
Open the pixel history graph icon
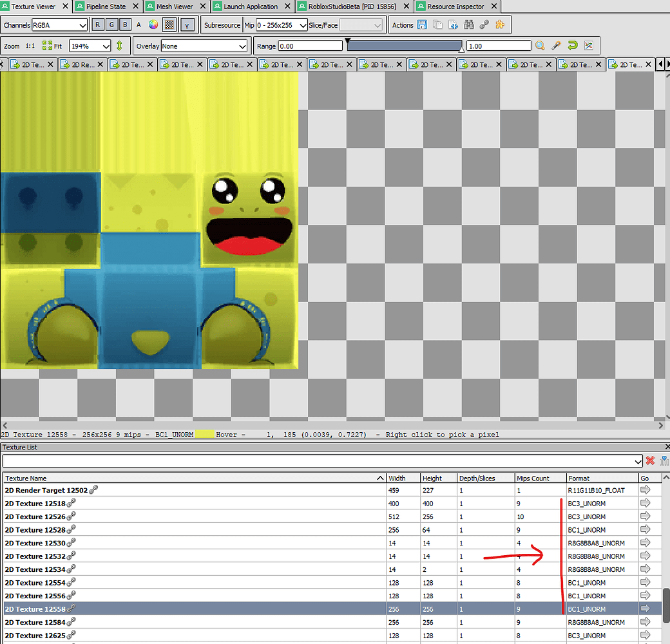[x=588, y=46]
